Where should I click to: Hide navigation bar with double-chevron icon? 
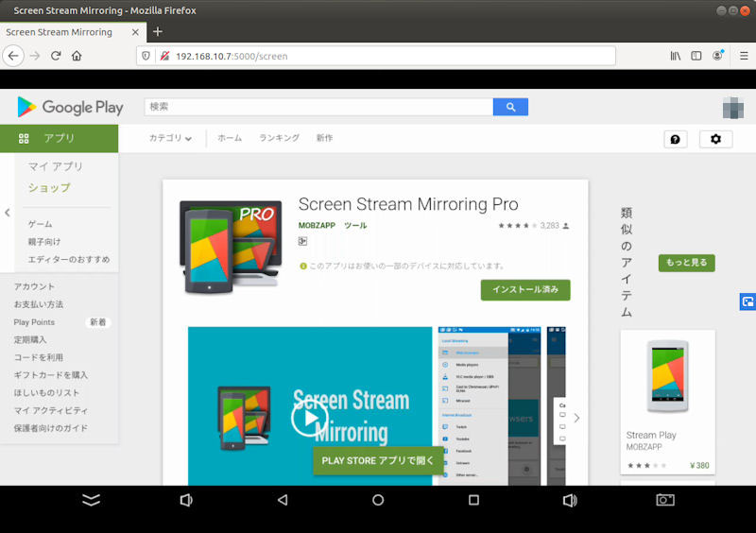[x=91, y=500]
